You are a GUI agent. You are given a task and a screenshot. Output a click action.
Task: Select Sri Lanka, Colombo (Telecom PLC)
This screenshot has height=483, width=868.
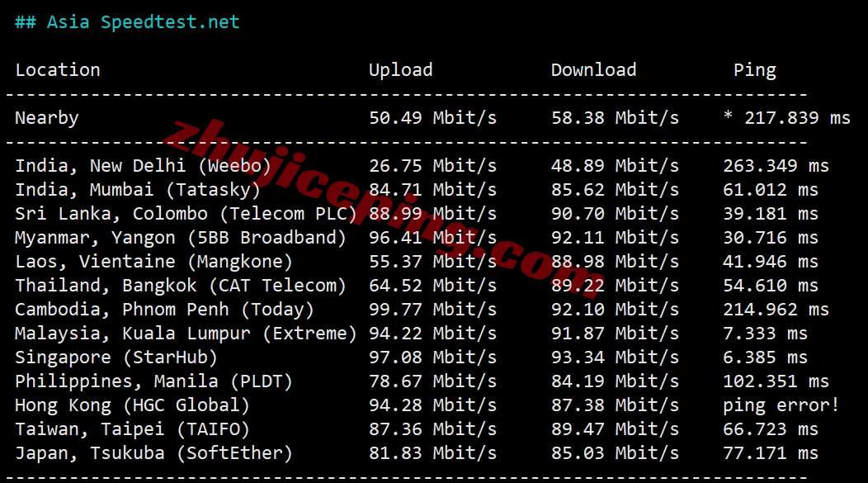tap(186, 214)
